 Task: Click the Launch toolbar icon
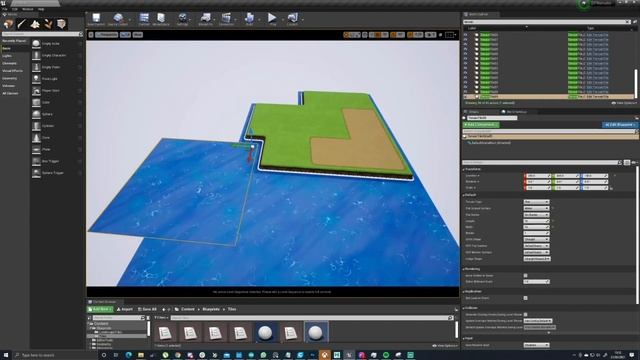point(293,18)
